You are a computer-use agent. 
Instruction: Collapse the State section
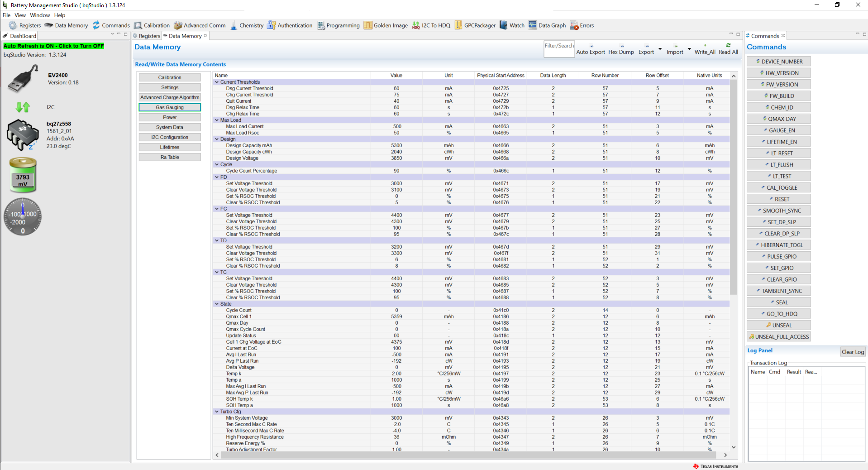[217, 304]
